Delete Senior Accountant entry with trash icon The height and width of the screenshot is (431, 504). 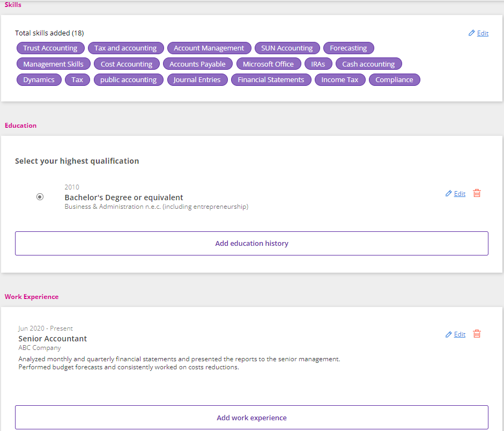pyautogui.click(x=477, y=334)
